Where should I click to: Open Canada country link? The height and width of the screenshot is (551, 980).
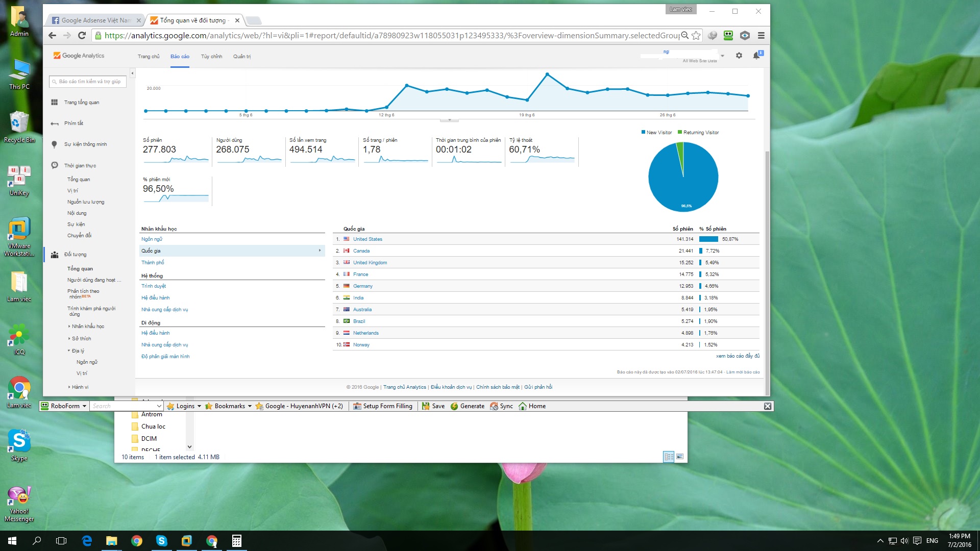[361, 251]
